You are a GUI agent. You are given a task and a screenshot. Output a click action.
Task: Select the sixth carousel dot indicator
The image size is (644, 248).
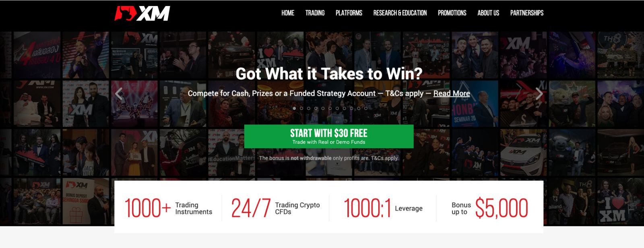(x=330, y=108)
